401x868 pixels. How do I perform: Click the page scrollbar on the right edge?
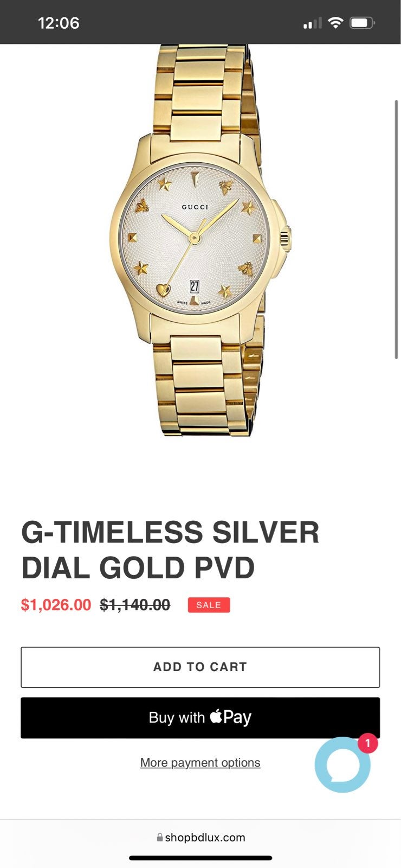397,229
